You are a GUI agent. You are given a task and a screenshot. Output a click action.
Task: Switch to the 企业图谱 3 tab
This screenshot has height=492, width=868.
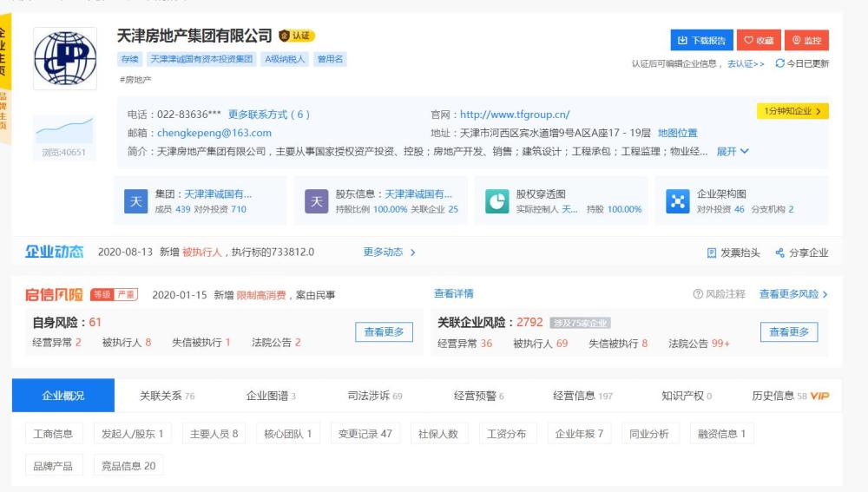(x=271, y=396)
